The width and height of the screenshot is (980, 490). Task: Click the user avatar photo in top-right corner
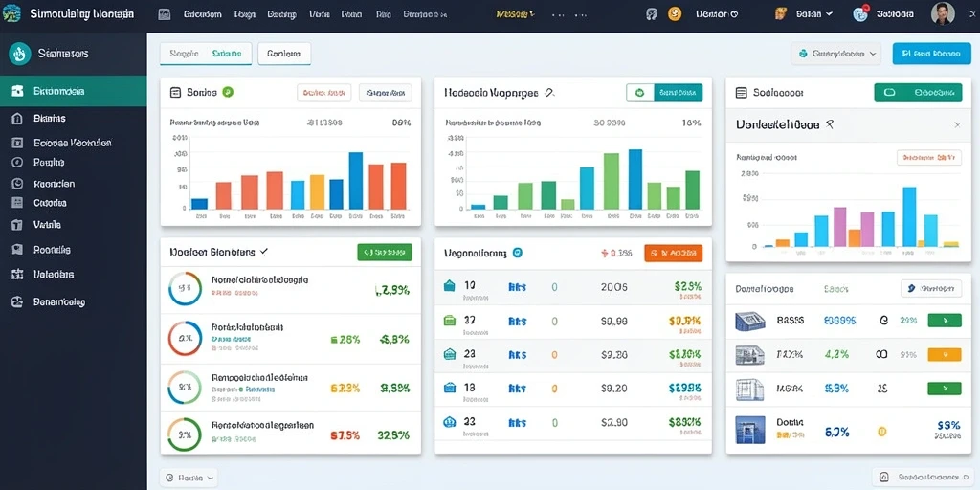(x=943, y=13)
